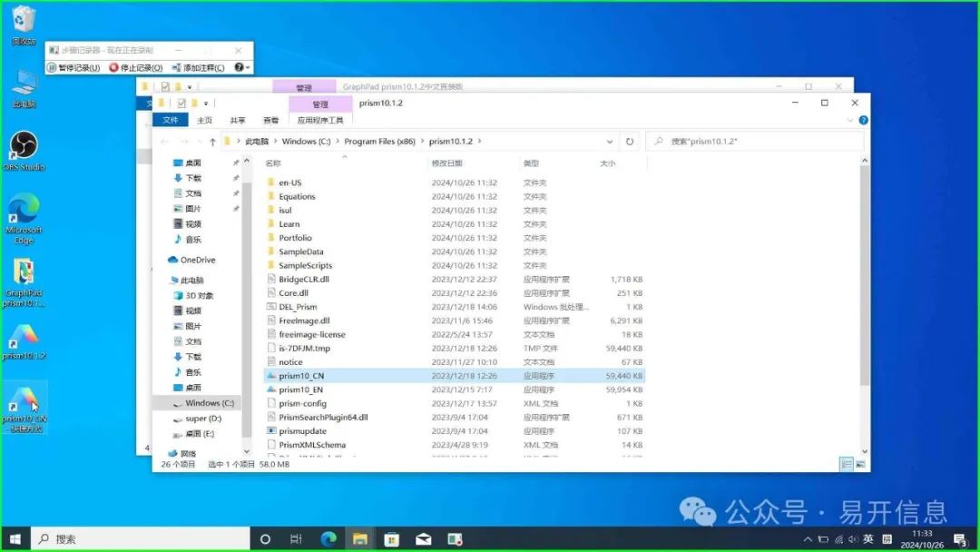Switch to the Share ribbon tab
The image size is (980, 552).
click(x=238, y=120)
